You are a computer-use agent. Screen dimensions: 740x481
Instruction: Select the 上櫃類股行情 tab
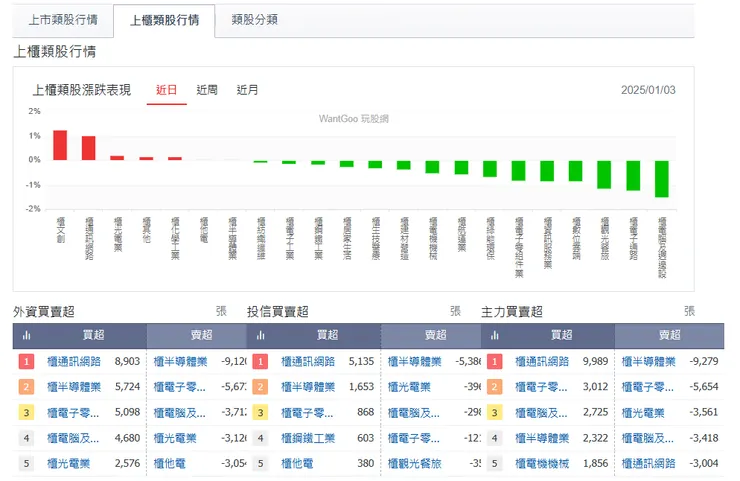(164, 20)
